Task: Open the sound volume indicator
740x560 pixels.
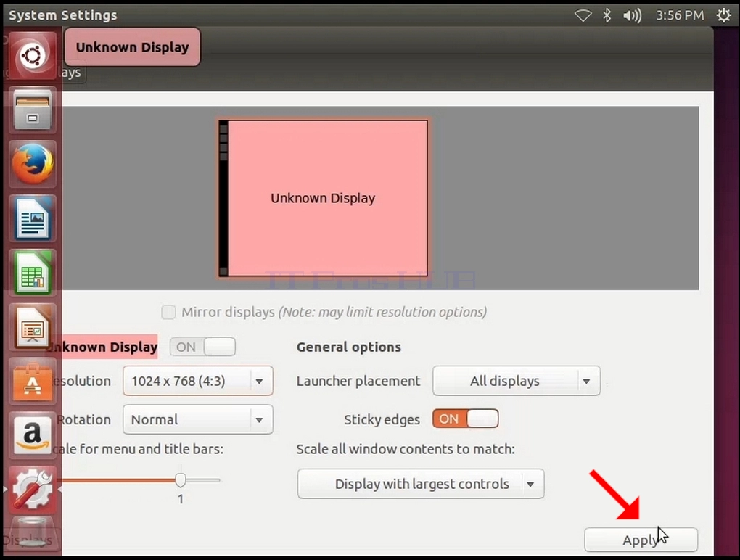Action: click(x=632, y=15)
